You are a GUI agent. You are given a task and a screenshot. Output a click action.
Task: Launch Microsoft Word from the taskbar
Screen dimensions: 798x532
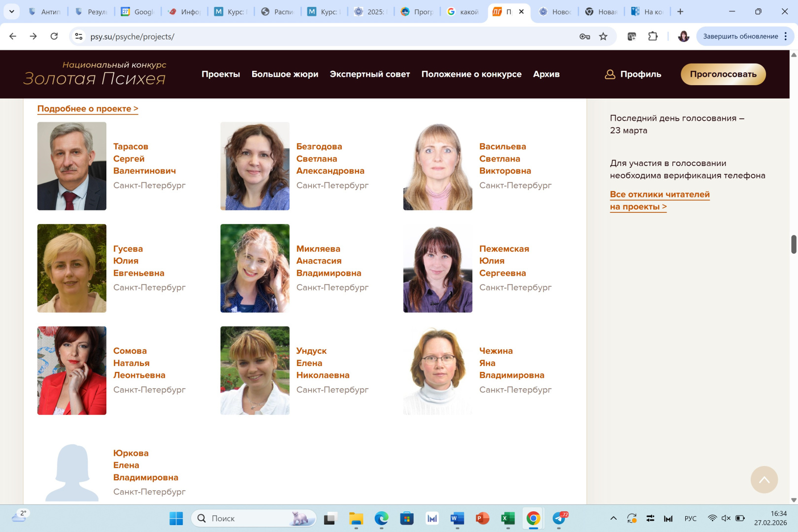click(457, 518)
